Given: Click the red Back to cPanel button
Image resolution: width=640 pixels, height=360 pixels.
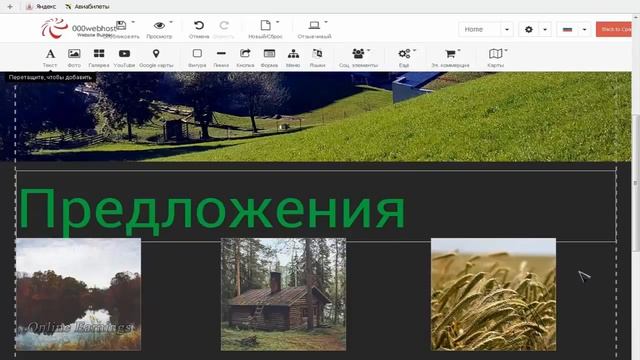Looking at the screenshot, I should pos(614,29).
